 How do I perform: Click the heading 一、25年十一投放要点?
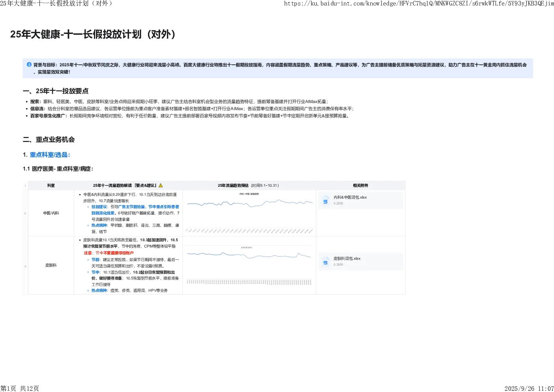tap(56, 91)
